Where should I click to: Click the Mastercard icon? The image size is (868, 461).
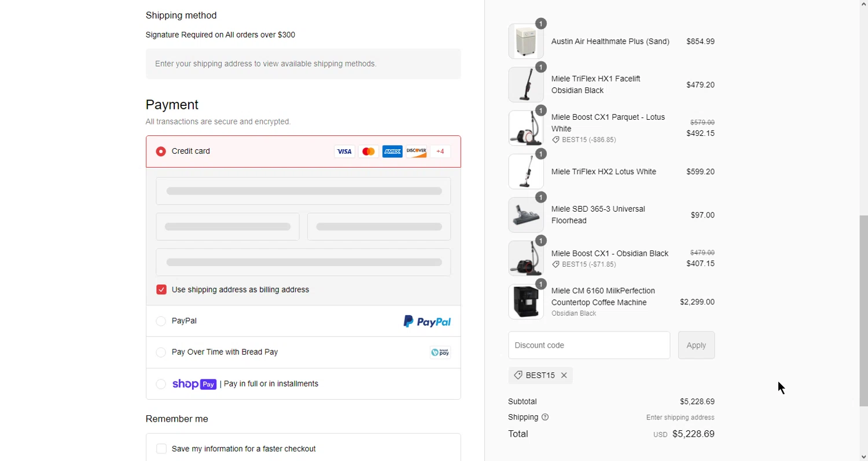pyautogui.click(x=368, y=152)
